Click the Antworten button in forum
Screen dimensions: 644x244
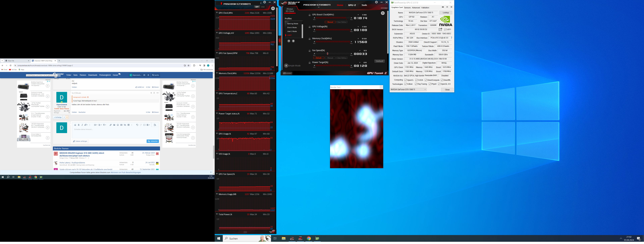point(152,141)
